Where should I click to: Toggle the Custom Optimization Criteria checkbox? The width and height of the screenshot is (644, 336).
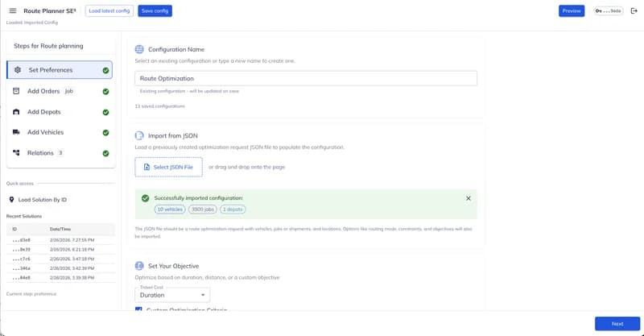coord(138,310)
